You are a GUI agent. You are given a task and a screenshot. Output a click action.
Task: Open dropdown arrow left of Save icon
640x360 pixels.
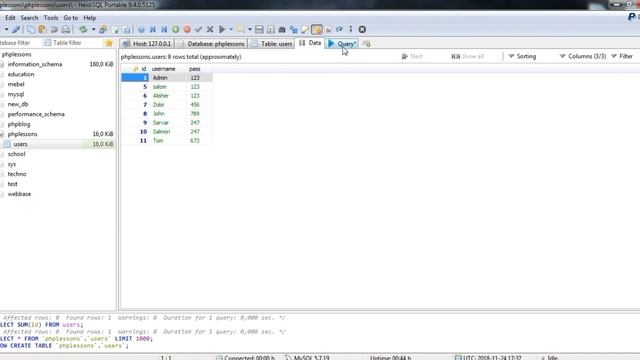tap(250, 29)
